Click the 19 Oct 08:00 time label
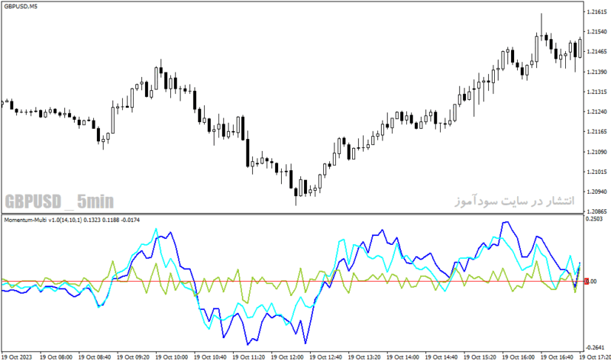 [x=56, y=357]
